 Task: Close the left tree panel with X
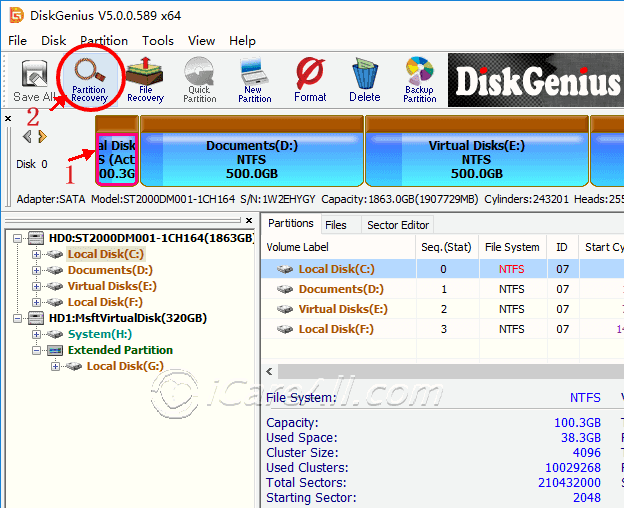pos(249,220)
